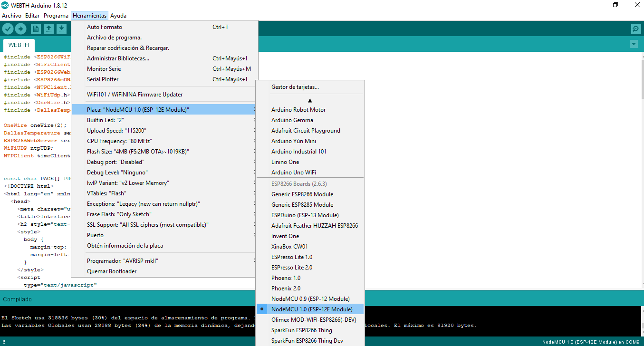644x346 pixels.
Task: Open the Archivo menu
Action: 11,16
